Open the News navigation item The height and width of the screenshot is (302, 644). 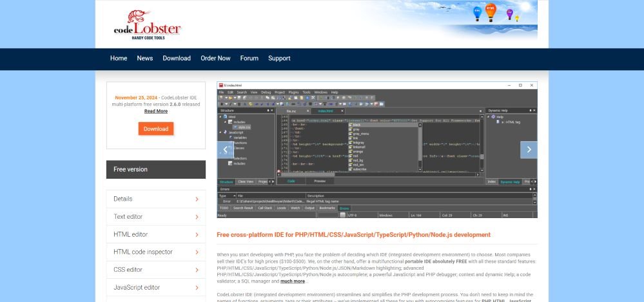coord(145,58)
